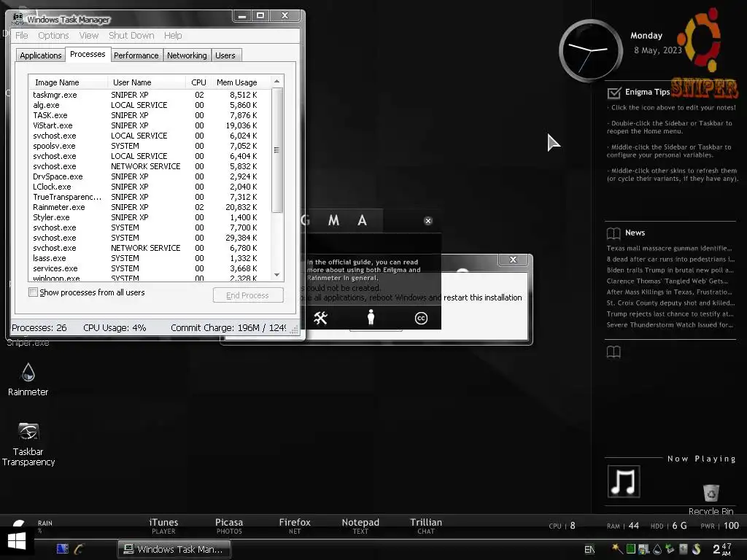Click the Task Manager title bar icon
The image size is (747, 560).
pos(18,19)
